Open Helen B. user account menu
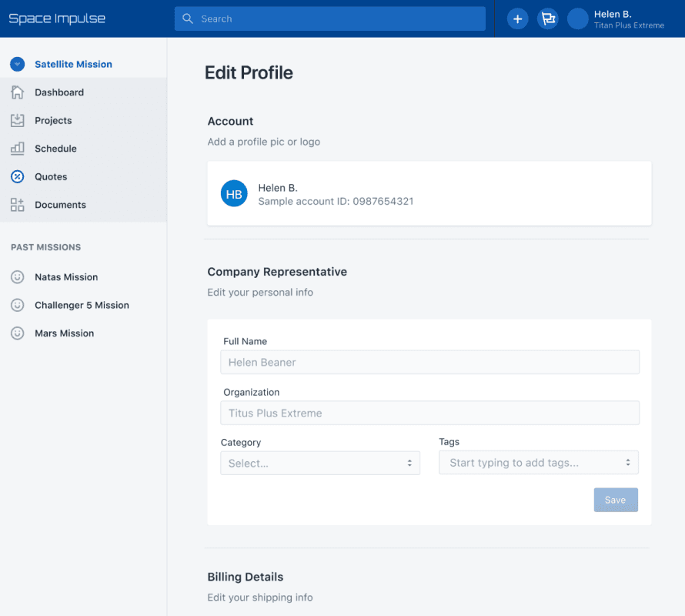 (616, 19)
